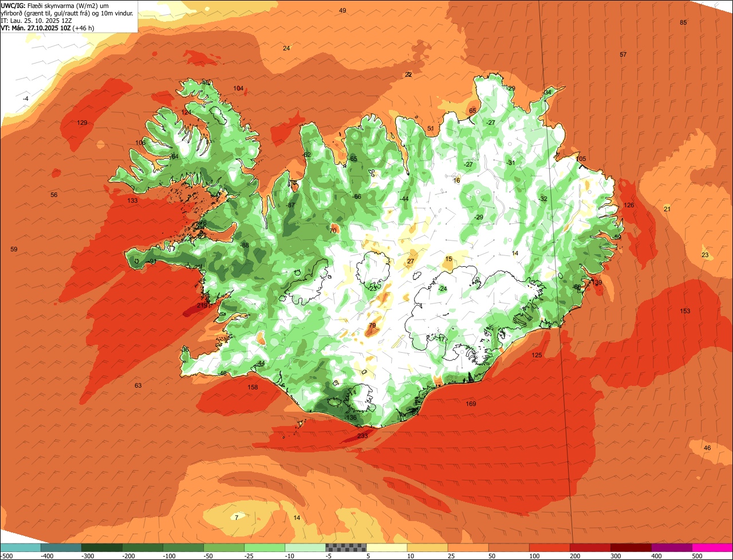733x560 pixels.
Task: Click the map value 57 in the north-east sea
Action: click(623, 54)
